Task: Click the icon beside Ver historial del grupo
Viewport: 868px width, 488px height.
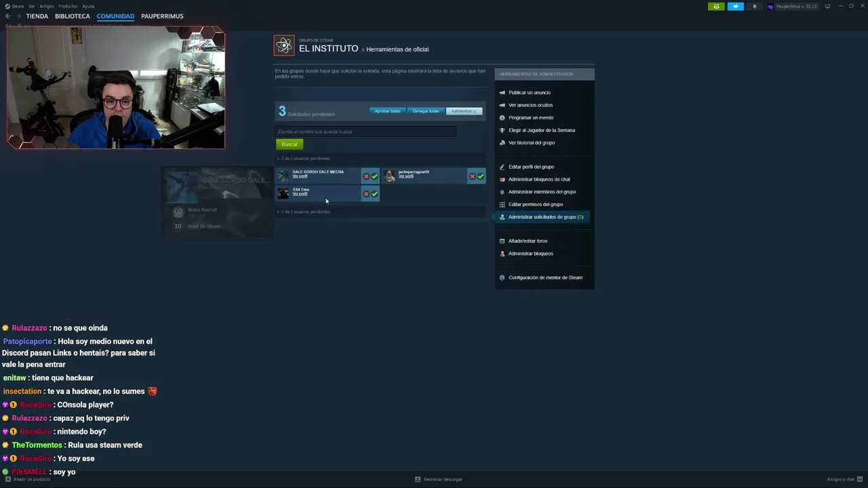Action: pyautogui.click(x=502, y=143)
